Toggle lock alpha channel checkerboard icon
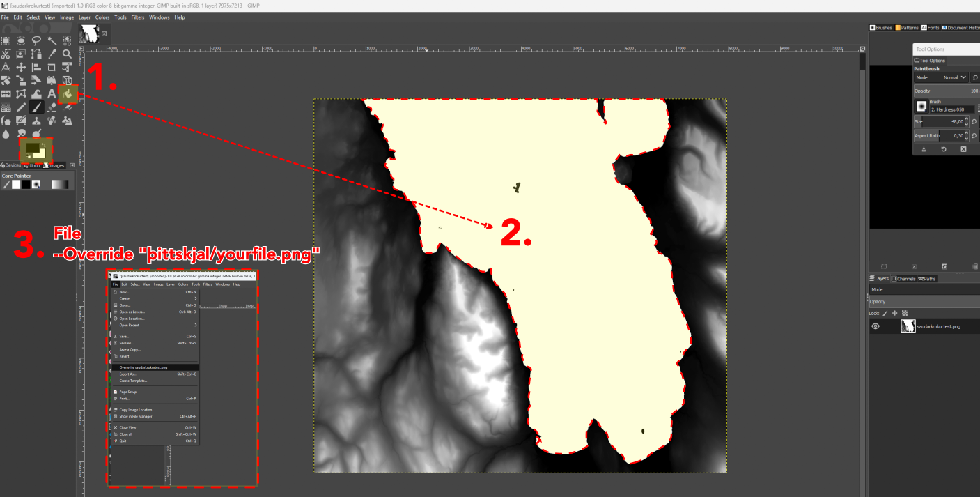This screenshot has width=980, height=497. coord(905,313)
